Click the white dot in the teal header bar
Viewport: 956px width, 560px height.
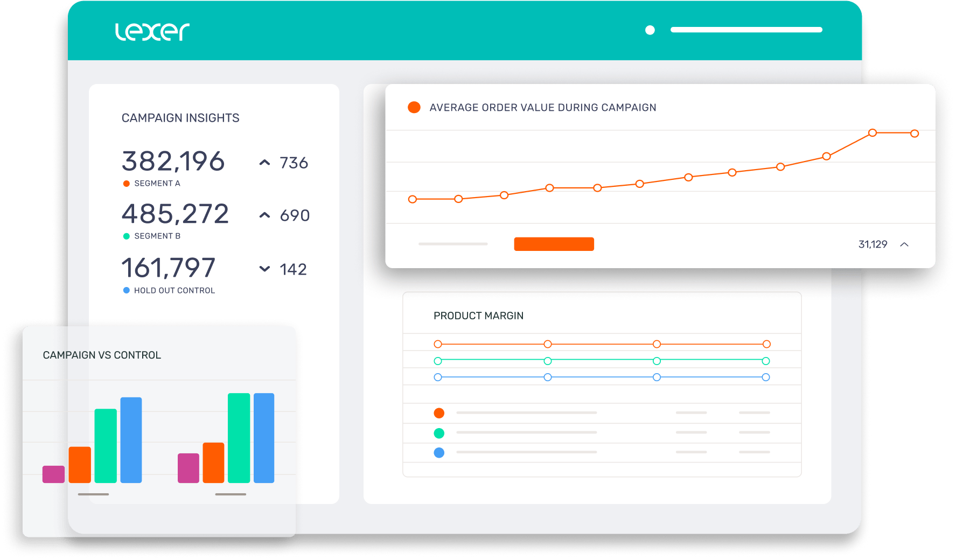point(650,30)
